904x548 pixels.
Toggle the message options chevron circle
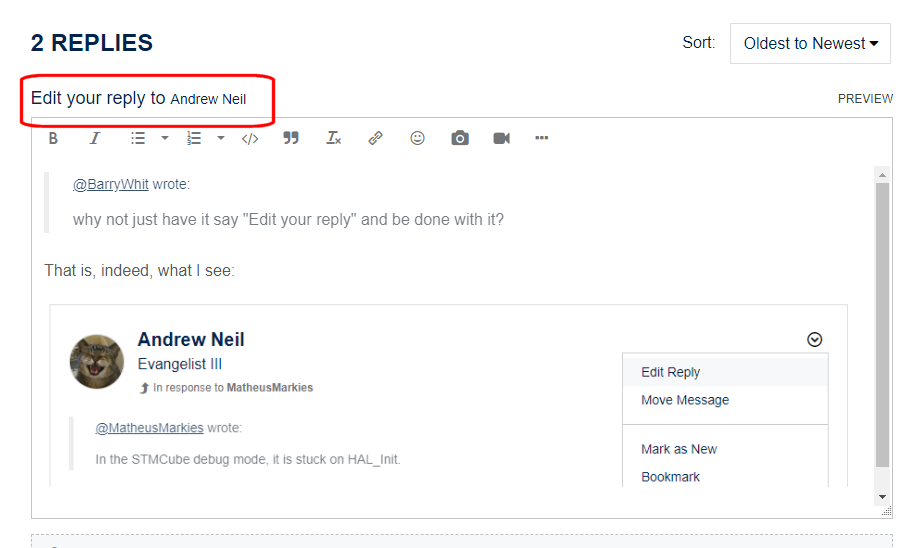[815, 340]
